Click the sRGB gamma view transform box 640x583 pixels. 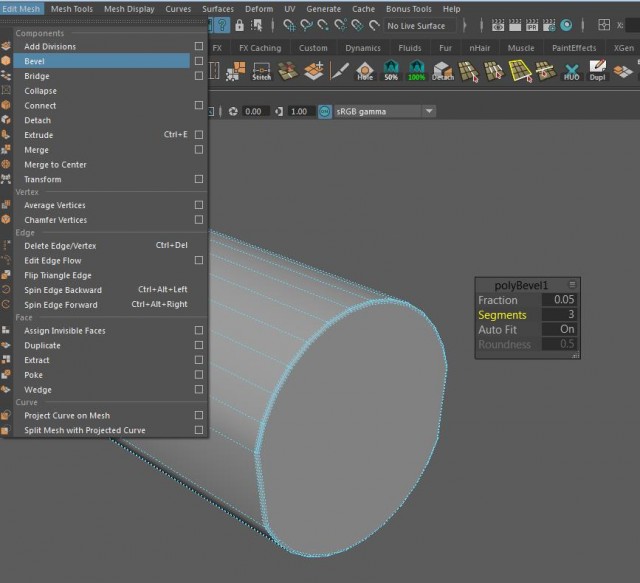[x=384, y=111]
